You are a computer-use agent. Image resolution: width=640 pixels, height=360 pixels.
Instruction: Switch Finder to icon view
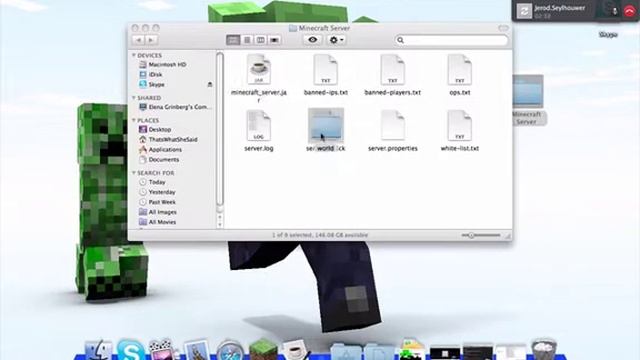pyautogui.click(x=233, y=40)
